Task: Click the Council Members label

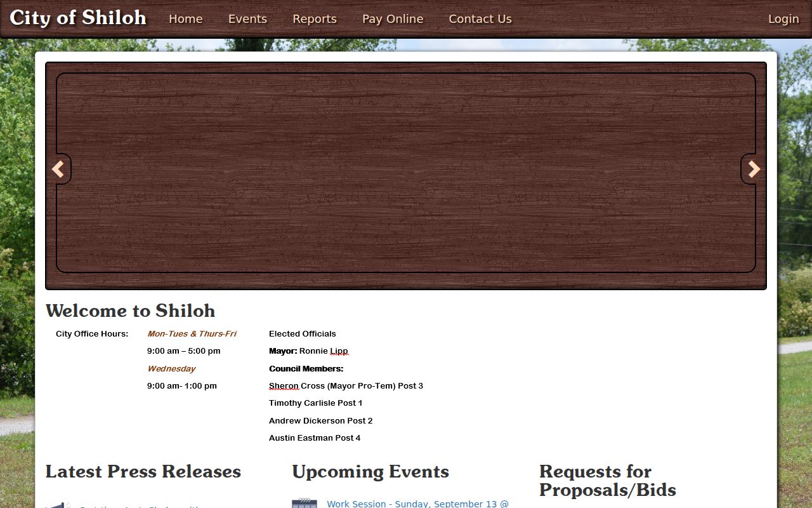Action: 306,368
